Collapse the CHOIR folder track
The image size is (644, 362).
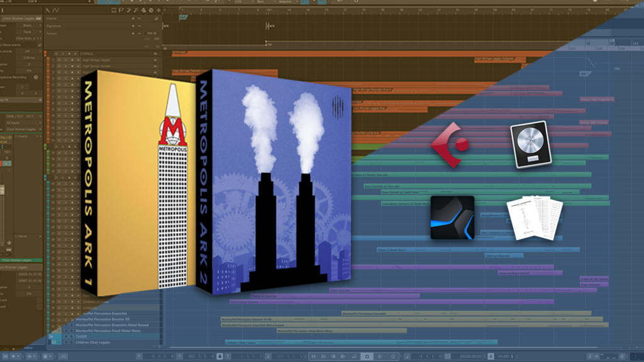52,337
